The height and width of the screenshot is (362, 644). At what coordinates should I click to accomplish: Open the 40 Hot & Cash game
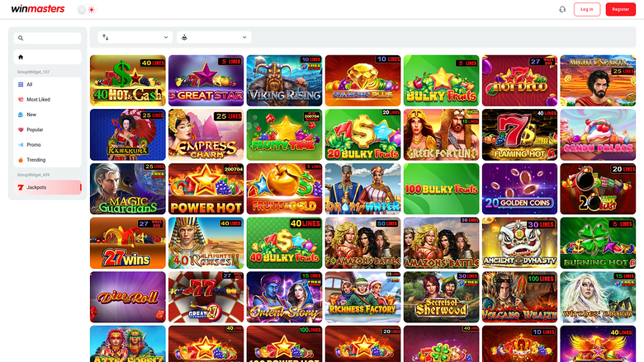pos(128,81)
